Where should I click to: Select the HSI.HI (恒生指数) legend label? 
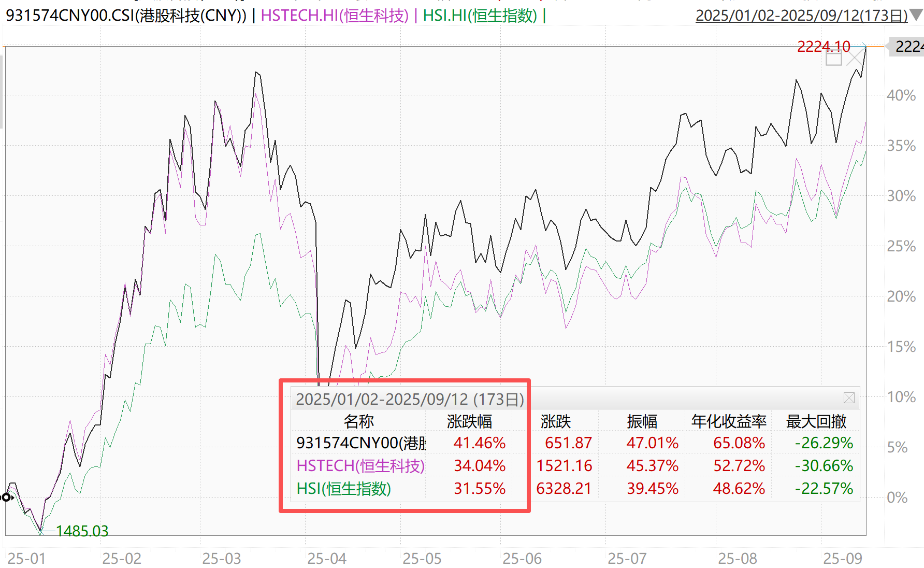coord(480,16)
